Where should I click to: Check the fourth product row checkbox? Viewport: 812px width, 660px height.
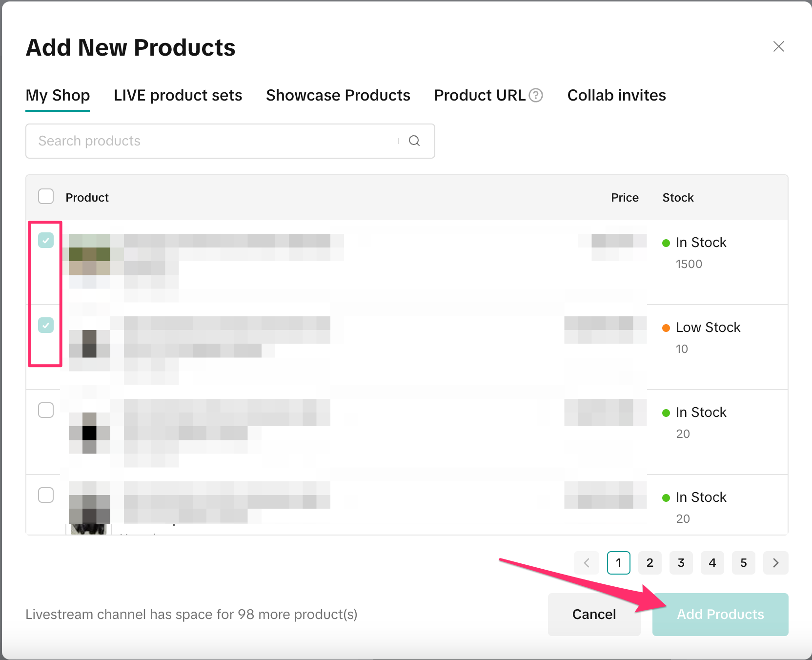[46, 495]
